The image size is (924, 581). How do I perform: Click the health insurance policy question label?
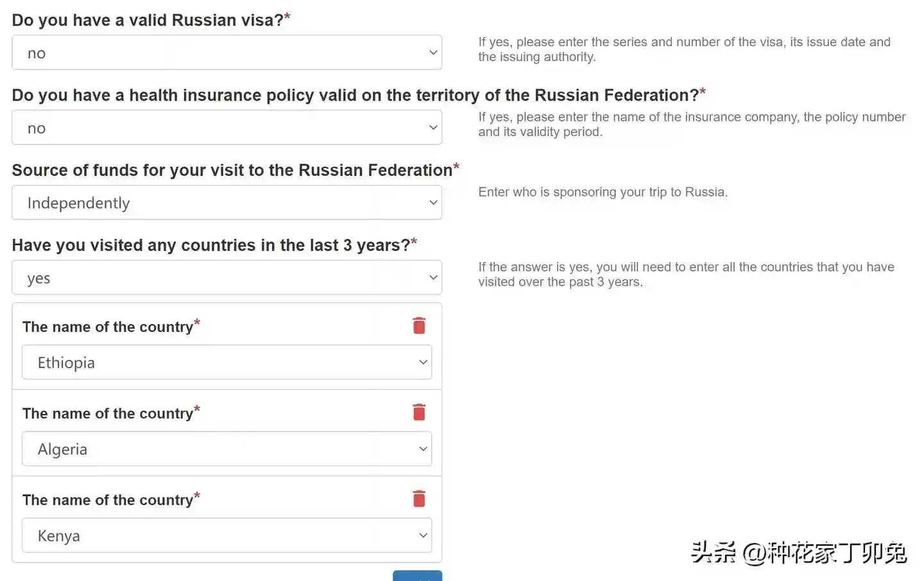pyautogui.click(x=355, y=95)
